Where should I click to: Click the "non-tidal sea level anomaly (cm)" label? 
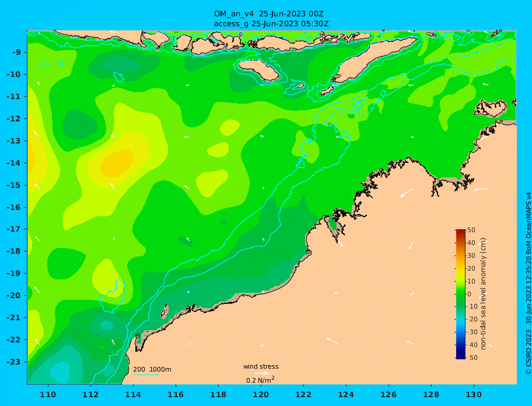coord(483,294)
